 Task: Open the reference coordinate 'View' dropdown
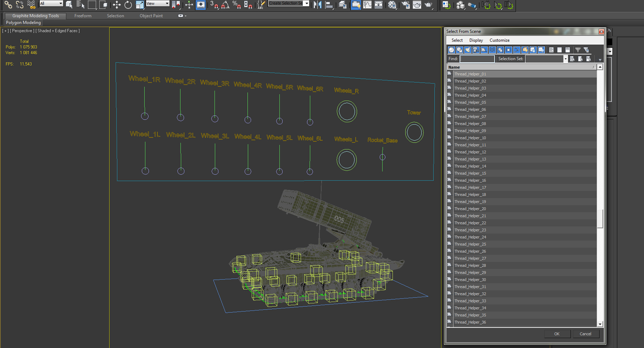tap(158, 3)
